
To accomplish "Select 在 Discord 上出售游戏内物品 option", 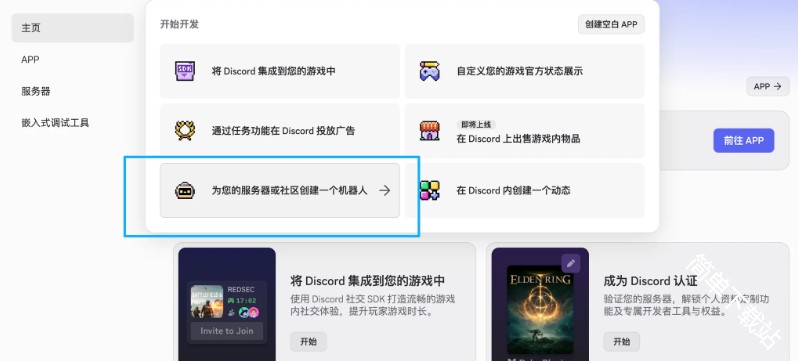I will (525, 130).
